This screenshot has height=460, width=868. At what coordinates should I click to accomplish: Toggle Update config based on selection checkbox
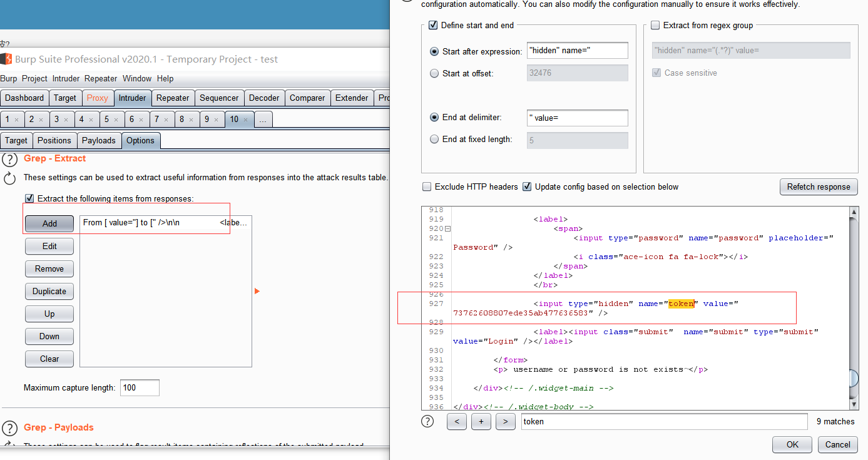click(x=527, y=187)
